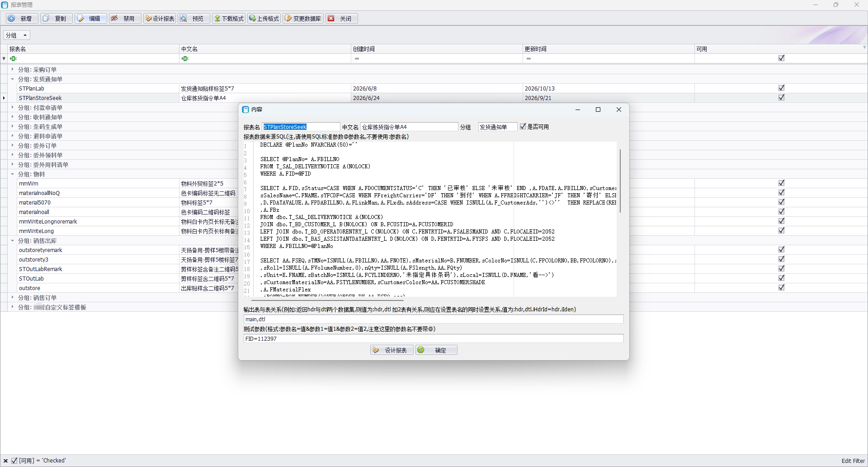Open the 分组 dropdown
Screen dimensions: 868x467
17,35
